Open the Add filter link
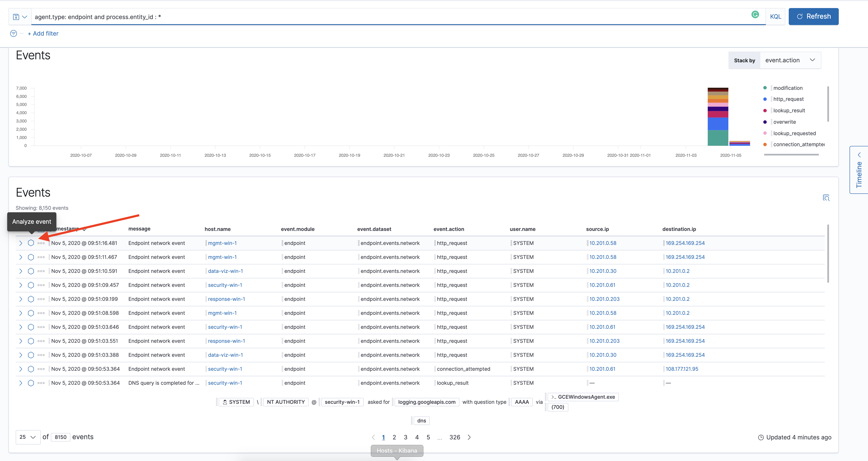This screenshot has height=461, width=868. coord(43,33)
